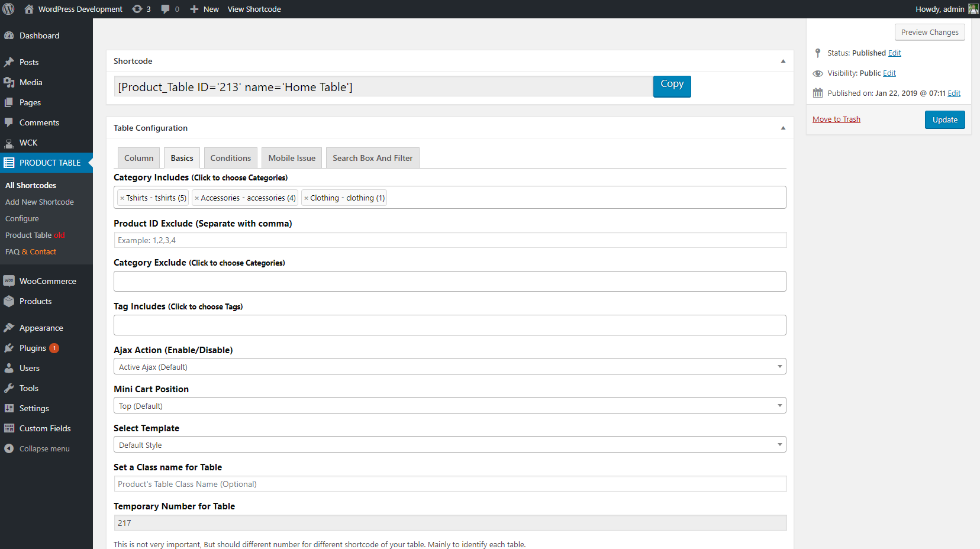Open FAQ & Contact submenu item

pyautogui.click(x=31, y=251)
